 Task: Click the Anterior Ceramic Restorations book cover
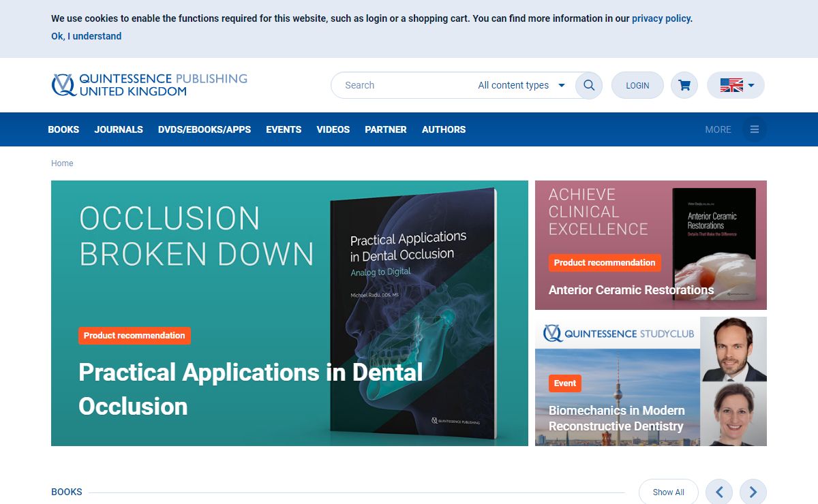tap(714, 245)
